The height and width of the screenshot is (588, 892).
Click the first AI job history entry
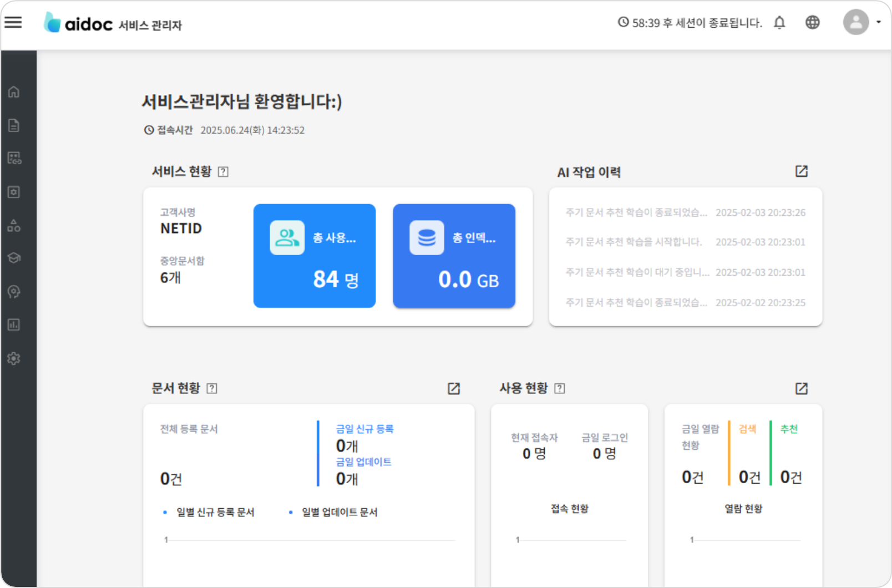click(x=685, y=212)
